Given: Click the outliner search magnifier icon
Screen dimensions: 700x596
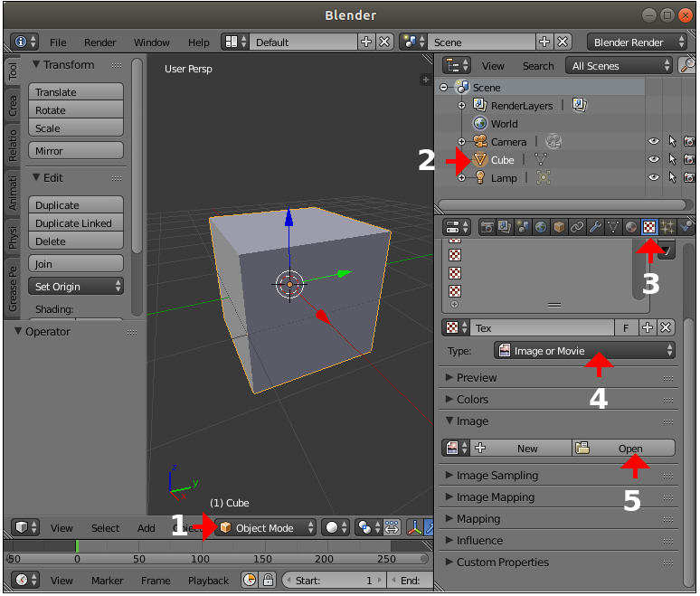Looking at the screenshot, I should pyautogui.click(x=686, y=66).
